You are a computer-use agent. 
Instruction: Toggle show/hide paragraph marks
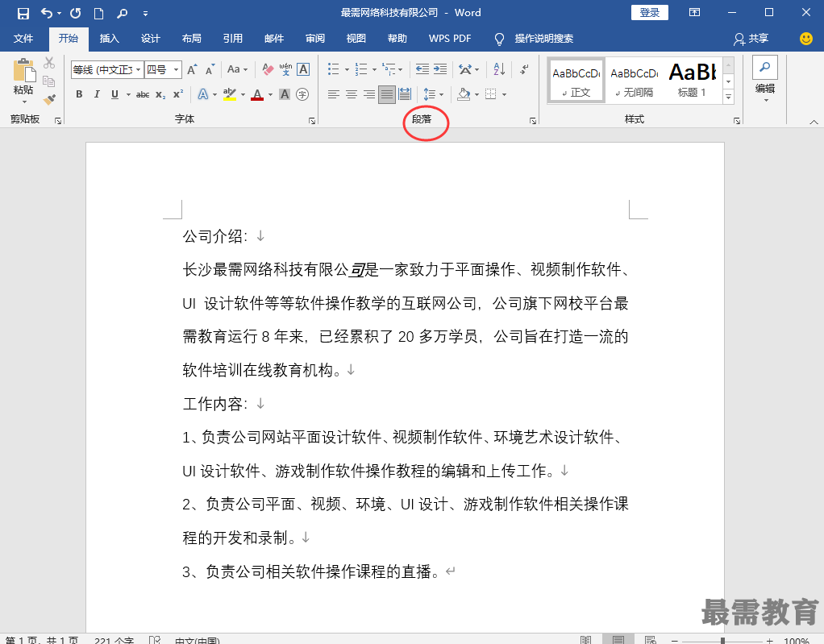(524, 69)
